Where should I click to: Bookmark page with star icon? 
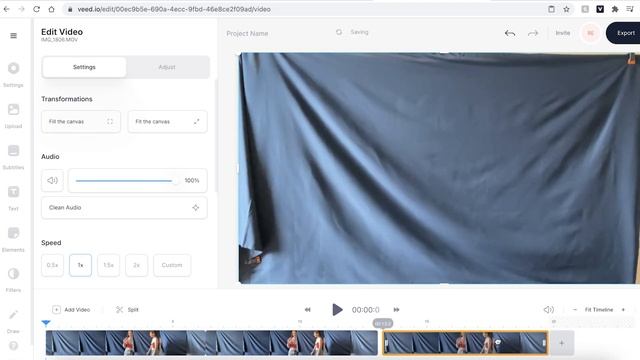pyautogui.click(x=566, y=9)
